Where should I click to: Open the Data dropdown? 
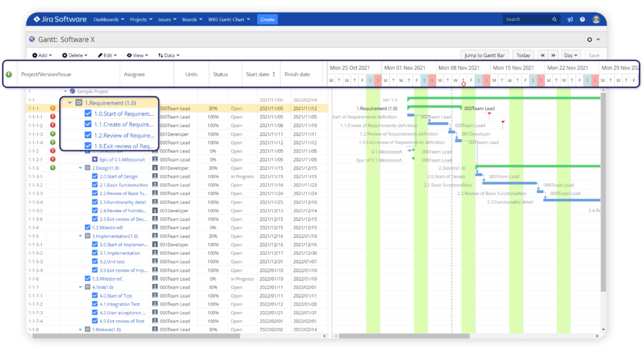point(169,55)
